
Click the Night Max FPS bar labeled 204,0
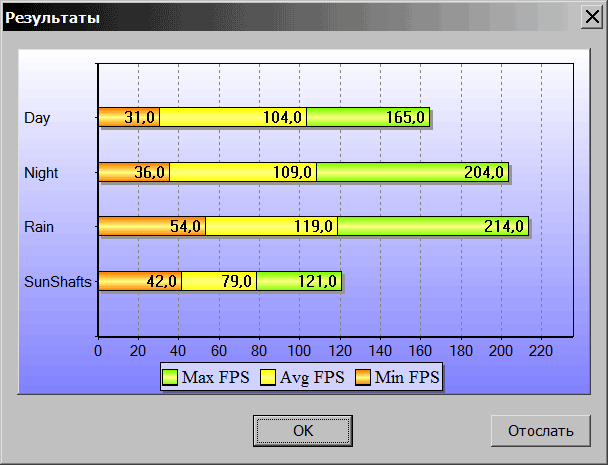pos(412,172)
